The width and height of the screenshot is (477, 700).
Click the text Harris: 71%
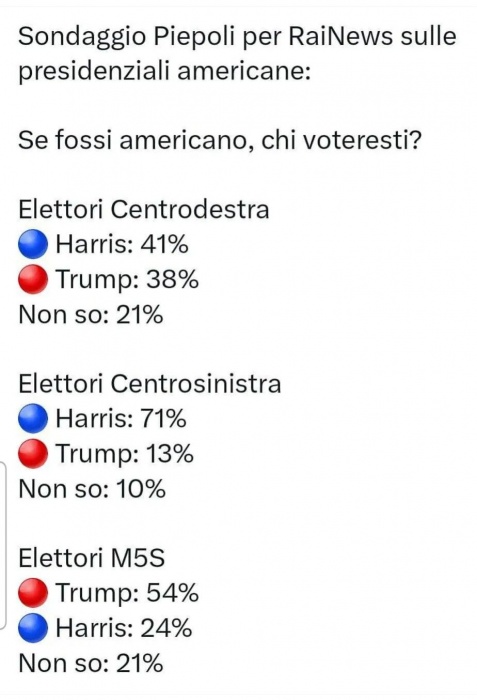coord(121,419)
